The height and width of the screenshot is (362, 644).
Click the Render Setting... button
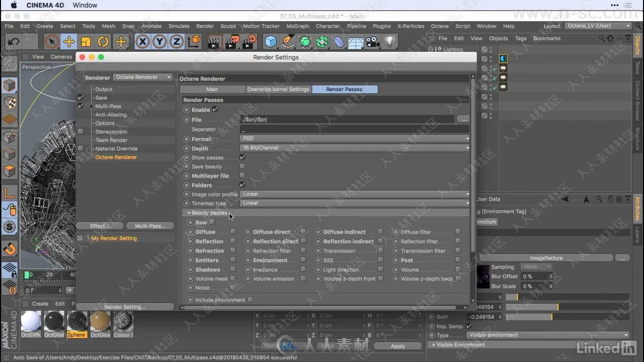(125, 307)
